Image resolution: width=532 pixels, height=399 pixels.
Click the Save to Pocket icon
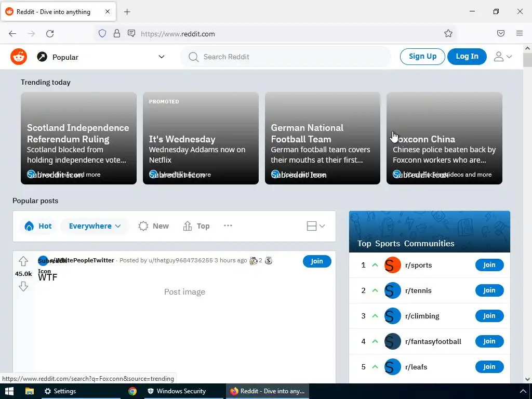click(501, 33)
